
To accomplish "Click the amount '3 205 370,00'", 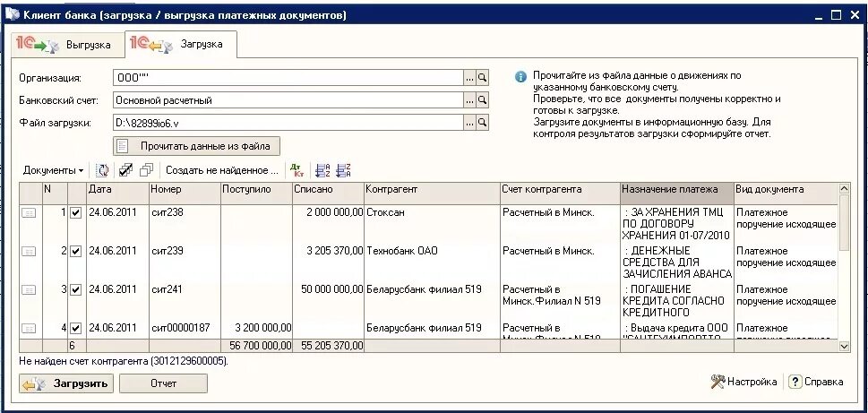I will click(x=335, y=251).
